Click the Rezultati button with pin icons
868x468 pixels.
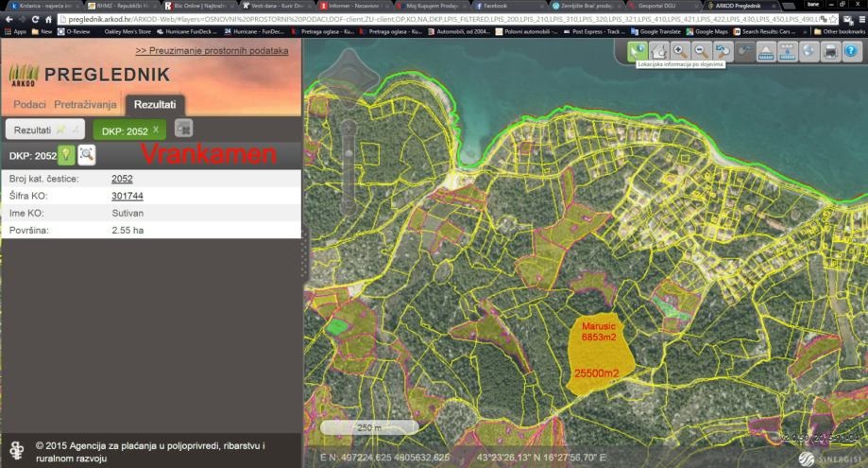coord(44,129)
